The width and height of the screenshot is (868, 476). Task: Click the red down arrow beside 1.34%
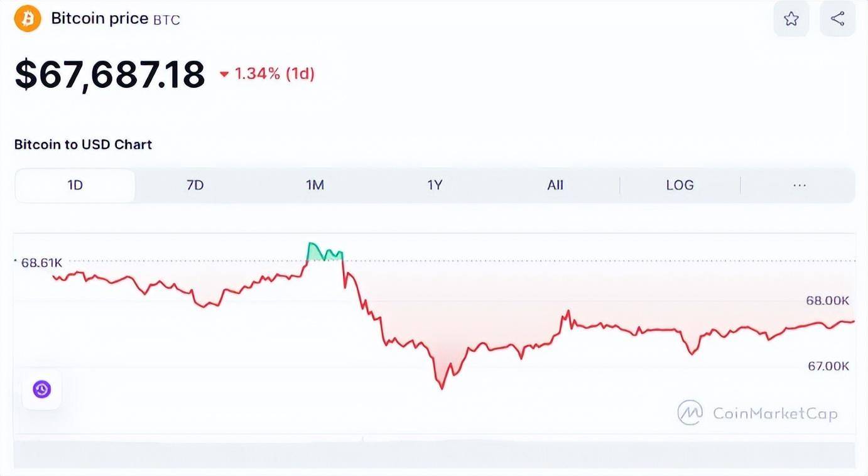click(x=224, y=75)
